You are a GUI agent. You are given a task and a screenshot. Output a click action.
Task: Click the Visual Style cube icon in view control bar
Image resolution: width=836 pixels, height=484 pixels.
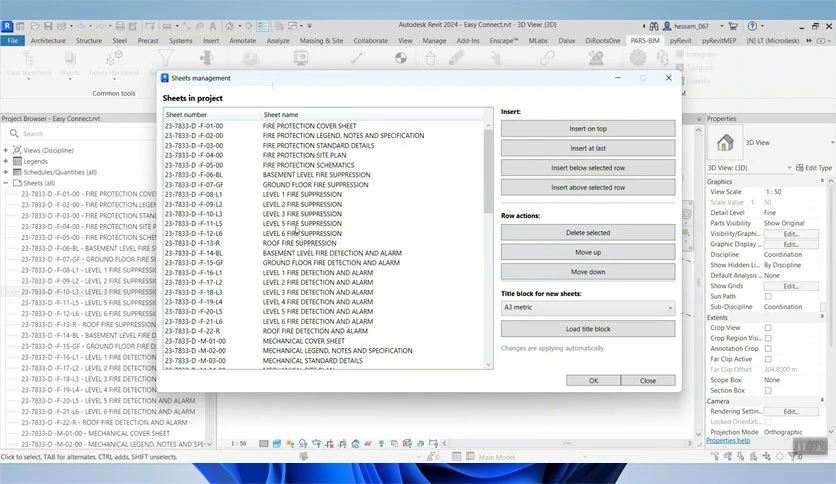(x=277, y=443)
